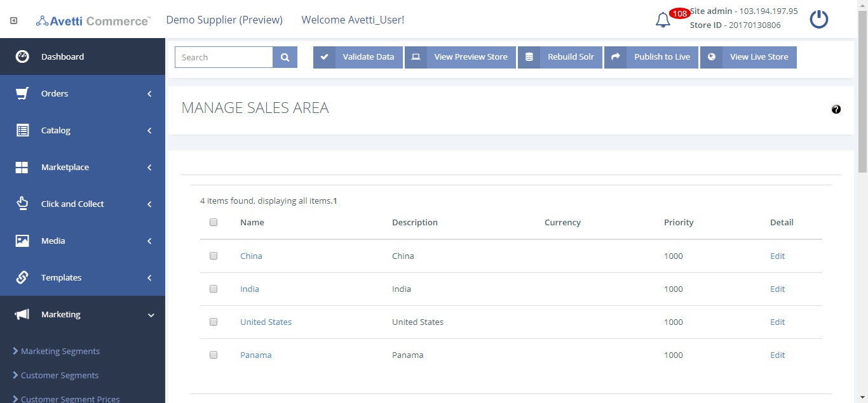Screen dimensions: 868x403
Task: Click the Validate Data button
Action: point(358,57)
